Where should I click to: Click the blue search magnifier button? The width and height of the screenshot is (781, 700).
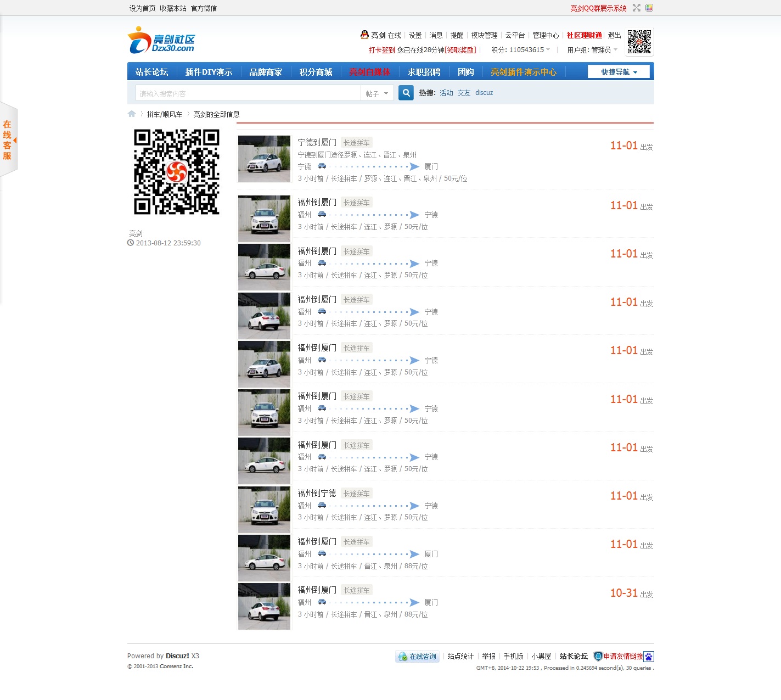click(x=406, y=93)
